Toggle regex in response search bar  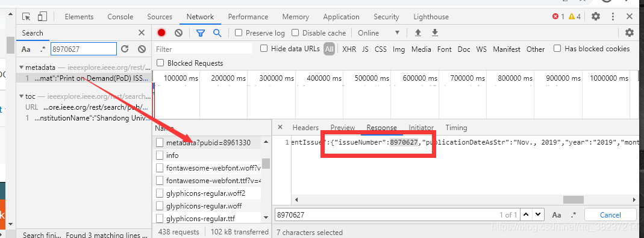tap(574, 215)
